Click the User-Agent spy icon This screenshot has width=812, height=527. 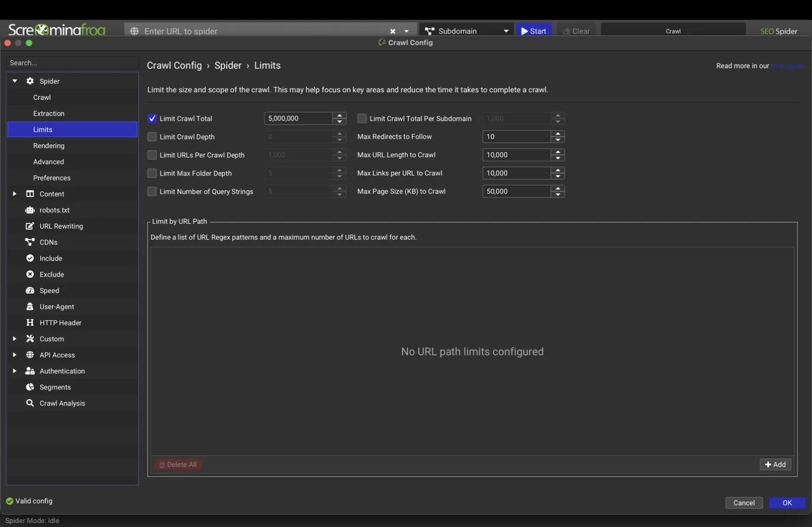pyautogui.click(x=30, y=306)
